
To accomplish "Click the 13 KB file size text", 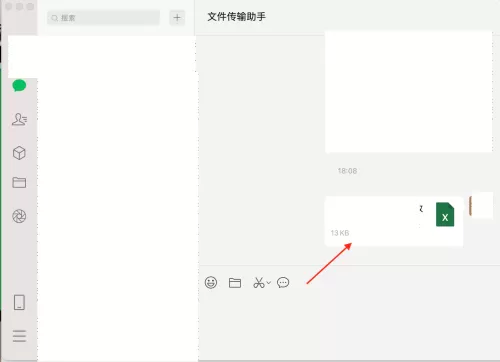I will pos(340,233).
